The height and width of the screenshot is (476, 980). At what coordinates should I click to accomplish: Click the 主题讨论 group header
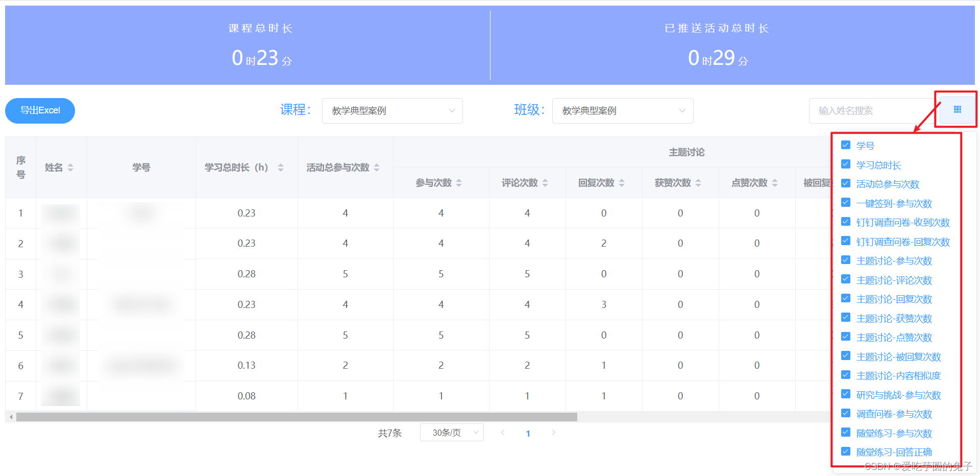tap(687, 152)
